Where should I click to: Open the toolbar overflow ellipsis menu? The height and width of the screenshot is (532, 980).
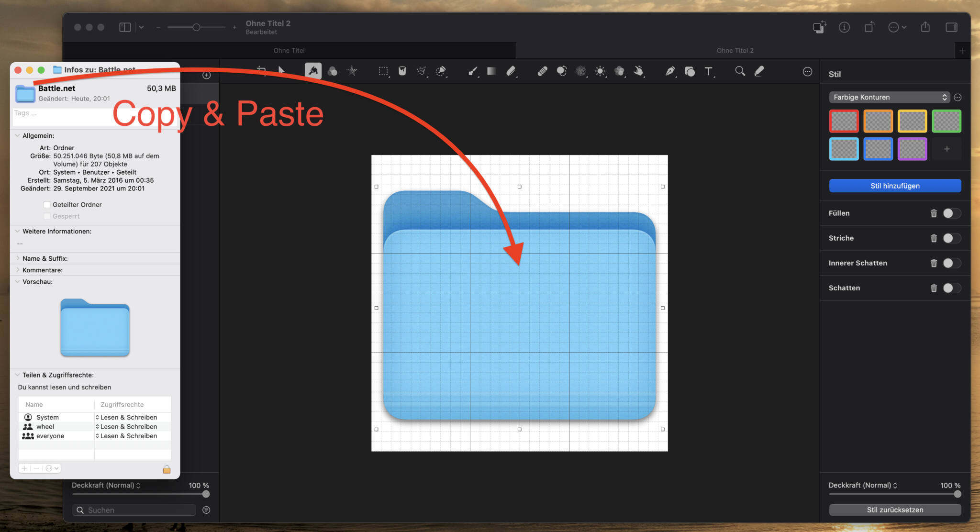[807, 71]
